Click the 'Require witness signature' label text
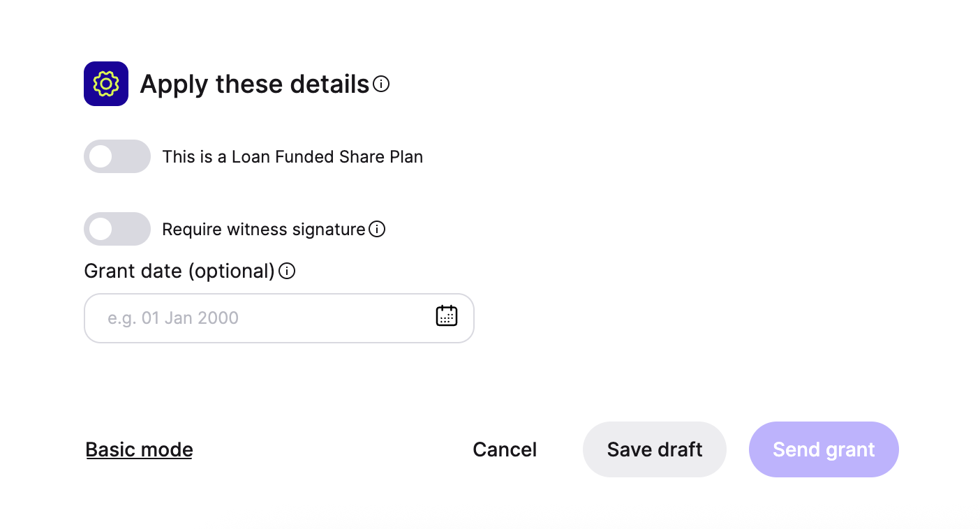The height and width of the screenshot is (529, 980). click(263, 230)
